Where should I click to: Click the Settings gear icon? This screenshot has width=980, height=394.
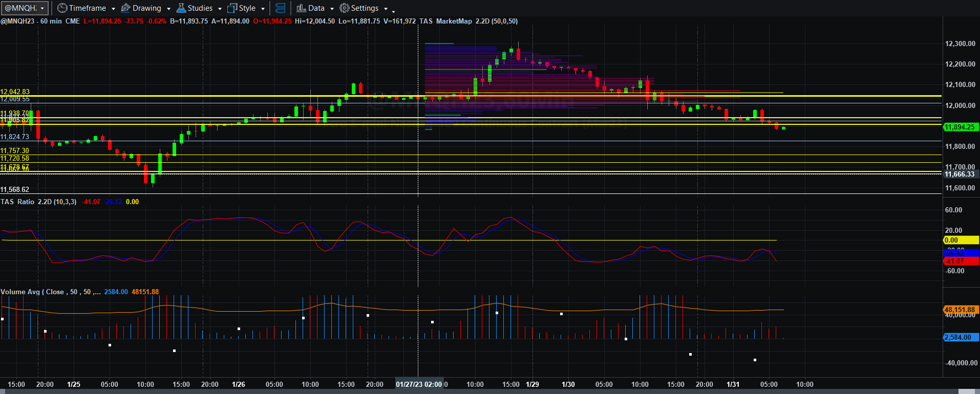345,8
